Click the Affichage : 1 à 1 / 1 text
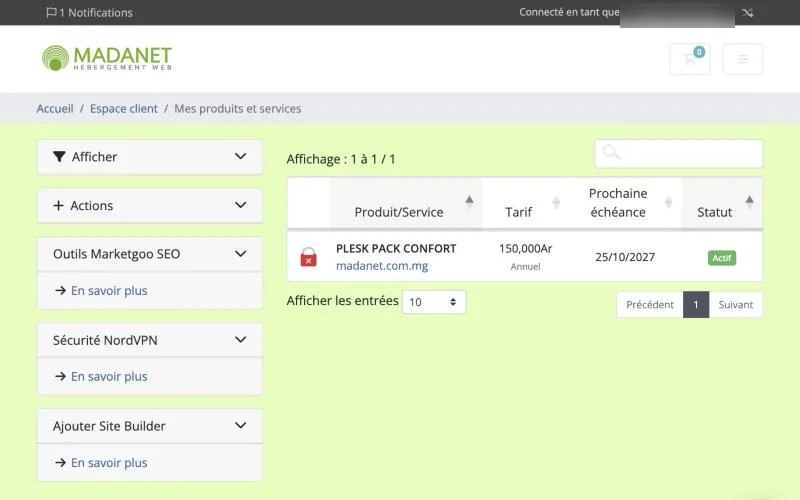This screenshot has width=800, height=500. pos(341,159)
